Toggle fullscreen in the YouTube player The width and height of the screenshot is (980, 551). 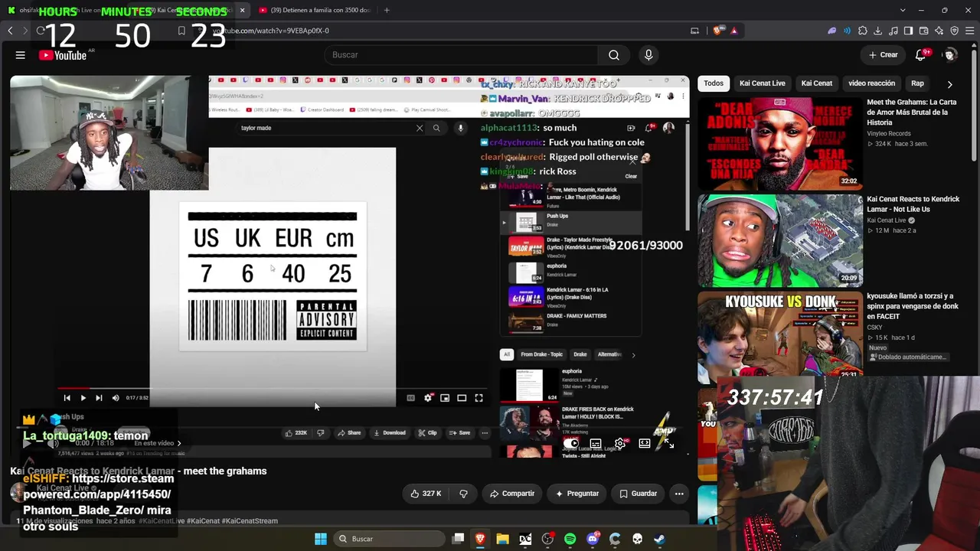[668, 443]
